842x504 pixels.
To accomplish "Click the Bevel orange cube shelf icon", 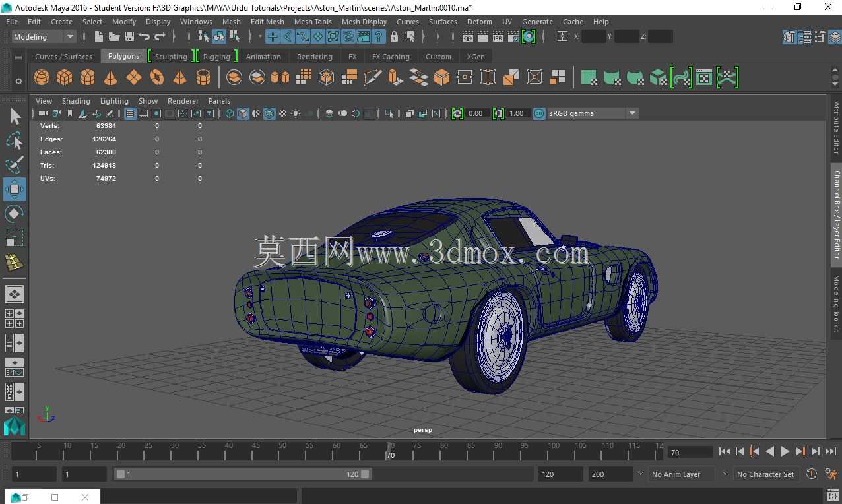I will tap(441, 78).
